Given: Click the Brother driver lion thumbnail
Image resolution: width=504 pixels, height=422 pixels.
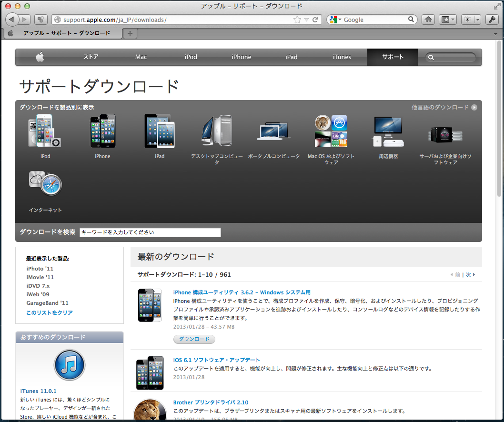Looking at the screenshot, I should [x=150, y=410].
